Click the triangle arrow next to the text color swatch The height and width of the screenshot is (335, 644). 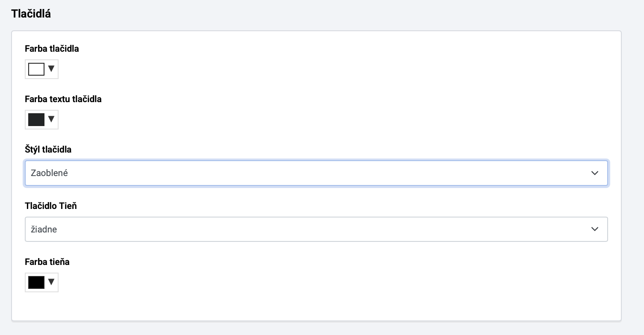pos(52,119)
